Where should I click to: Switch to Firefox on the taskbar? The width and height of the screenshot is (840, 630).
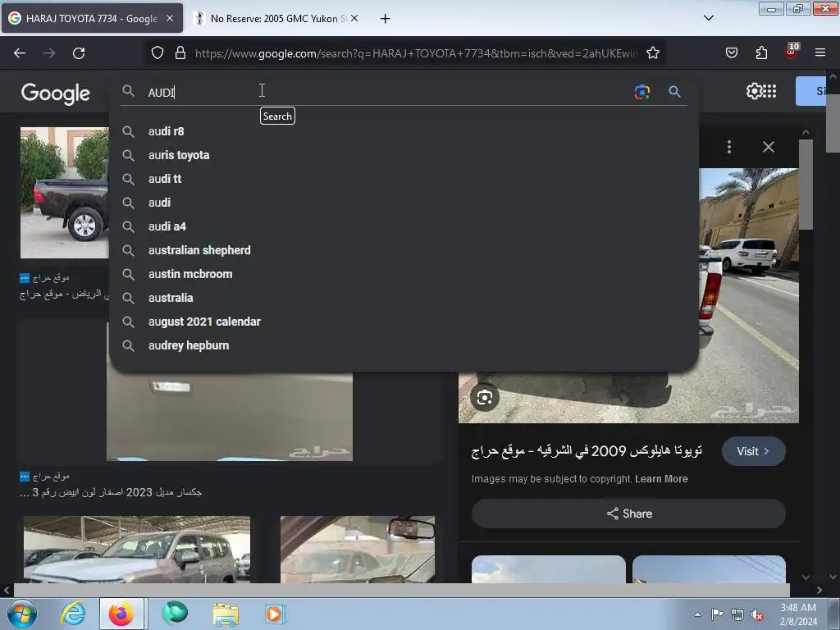[x=121, y=614]
